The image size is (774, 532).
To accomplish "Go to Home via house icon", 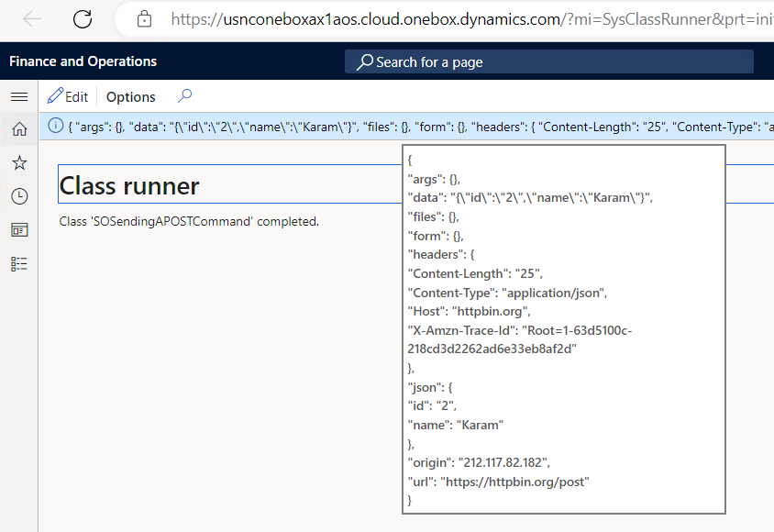I will click(19, 128).
